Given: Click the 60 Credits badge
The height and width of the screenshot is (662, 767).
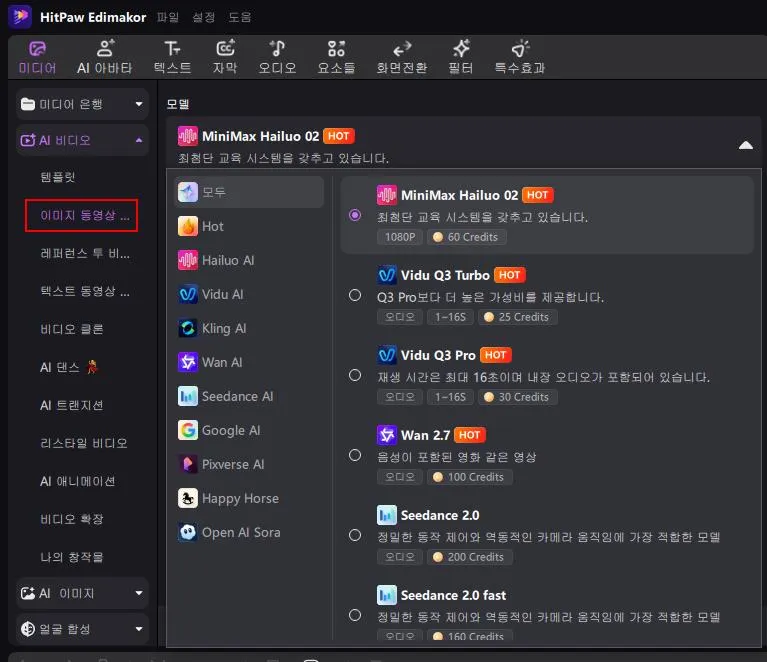Looking at the screenshot, I should (467, 237).
